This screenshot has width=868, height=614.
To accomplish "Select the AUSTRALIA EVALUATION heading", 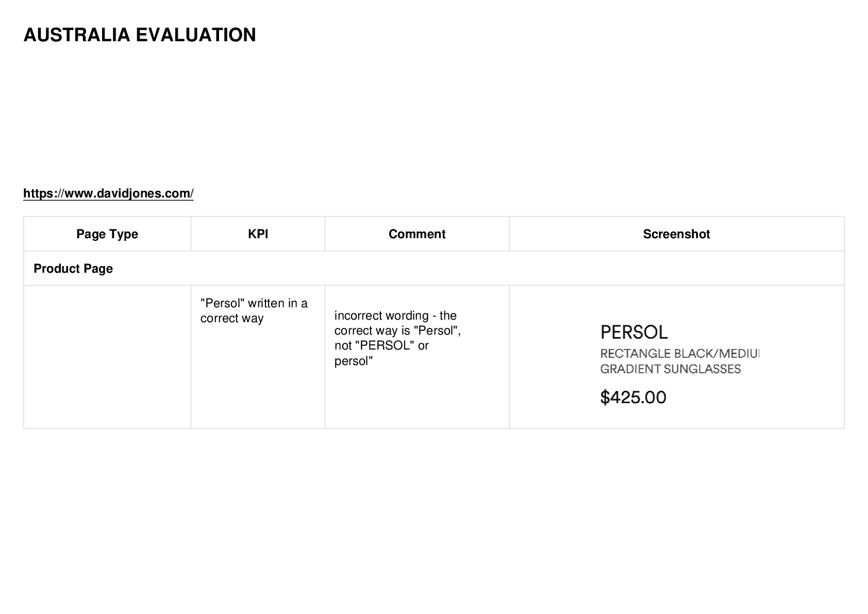I will coord(140,35).
